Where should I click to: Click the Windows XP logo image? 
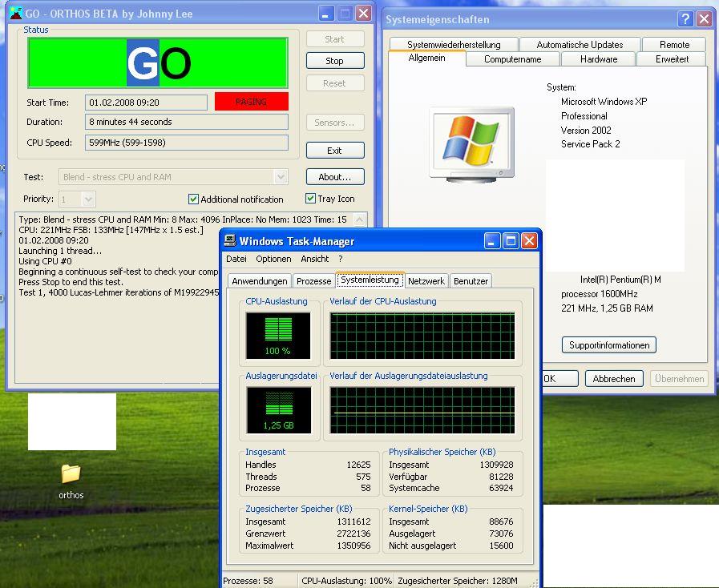coord(471,145)
